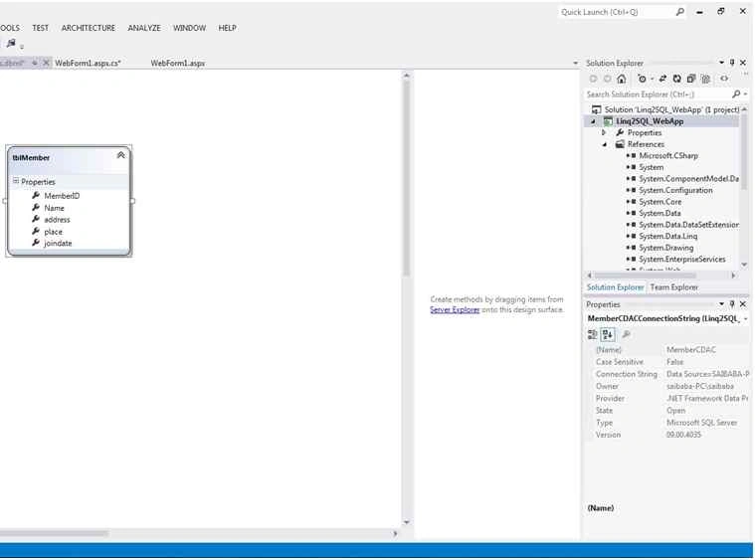Open the MemberCDACConnectionString object dropdown
This screenshot has height=560, width=755.
745,318
